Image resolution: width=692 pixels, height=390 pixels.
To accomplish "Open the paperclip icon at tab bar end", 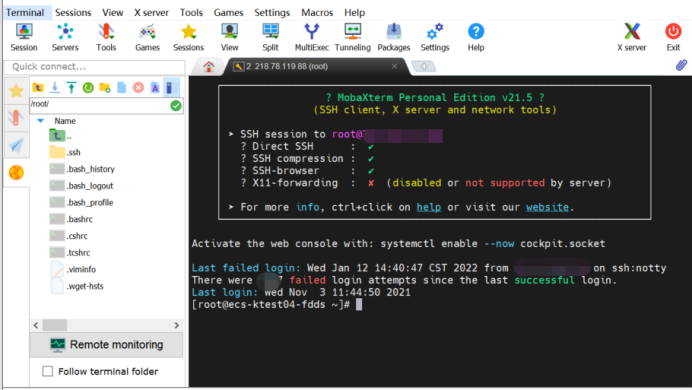I will tap(681, 66).
